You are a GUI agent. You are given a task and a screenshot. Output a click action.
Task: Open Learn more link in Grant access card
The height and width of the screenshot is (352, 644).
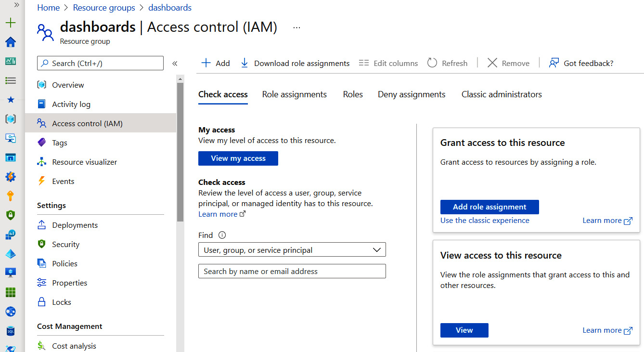[x=607, y=221]
